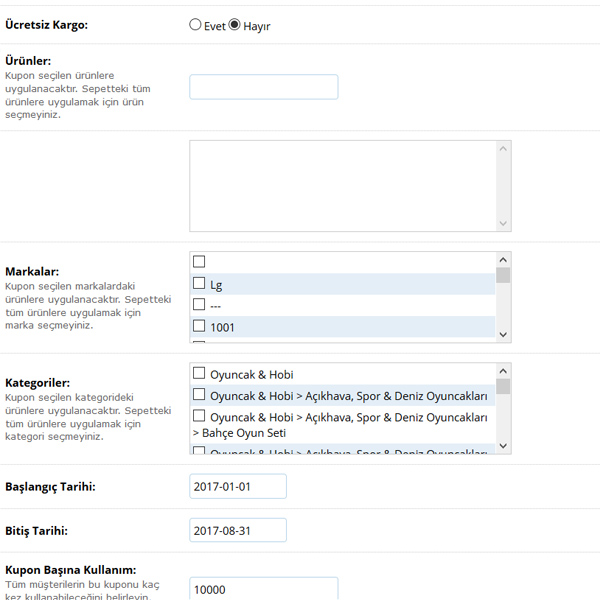Tick the blank first brand checkbox
600x600 pixels.
click(199, 262)
